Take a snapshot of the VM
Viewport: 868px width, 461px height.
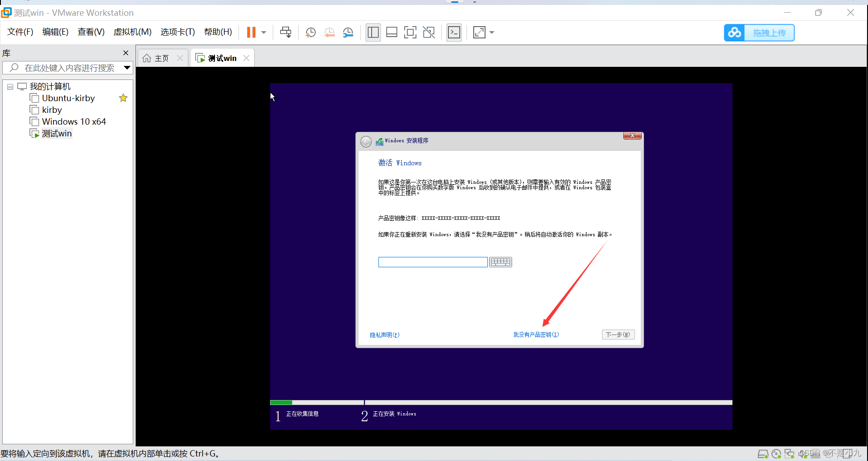[x=310, y=32]
